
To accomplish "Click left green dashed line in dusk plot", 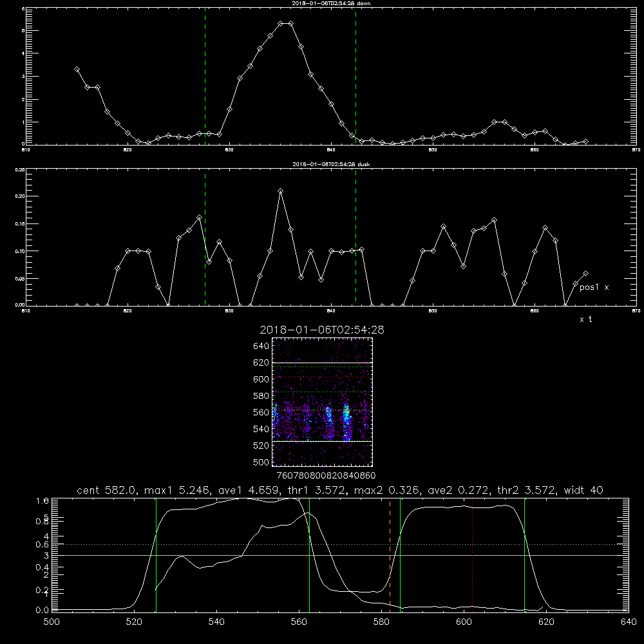I will coord(205,237).
